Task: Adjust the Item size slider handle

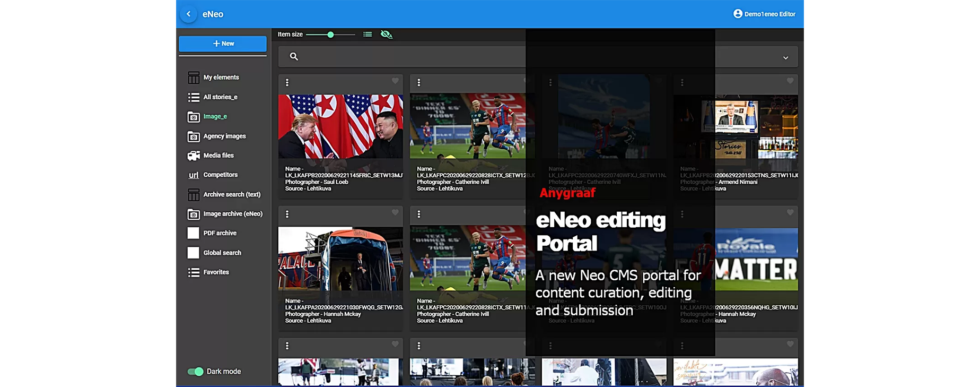Action: (330, 35)
